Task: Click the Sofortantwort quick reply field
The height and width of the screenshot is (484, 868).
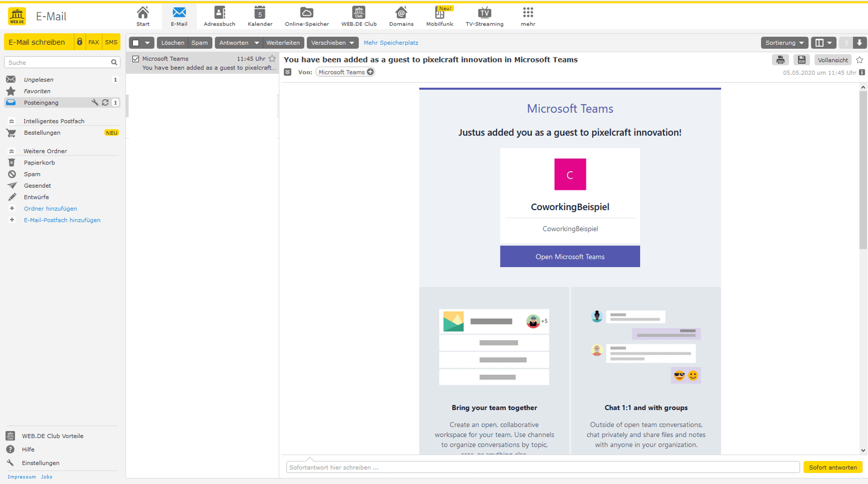Action: (543, 467)
